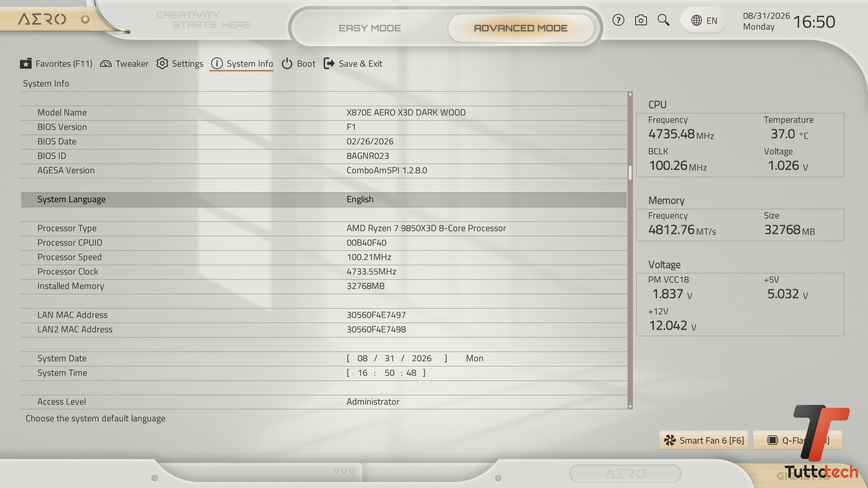Take a screenshot with the camera icon
Viewport: 868px width, 488px height.
click(x=641, y=20)
